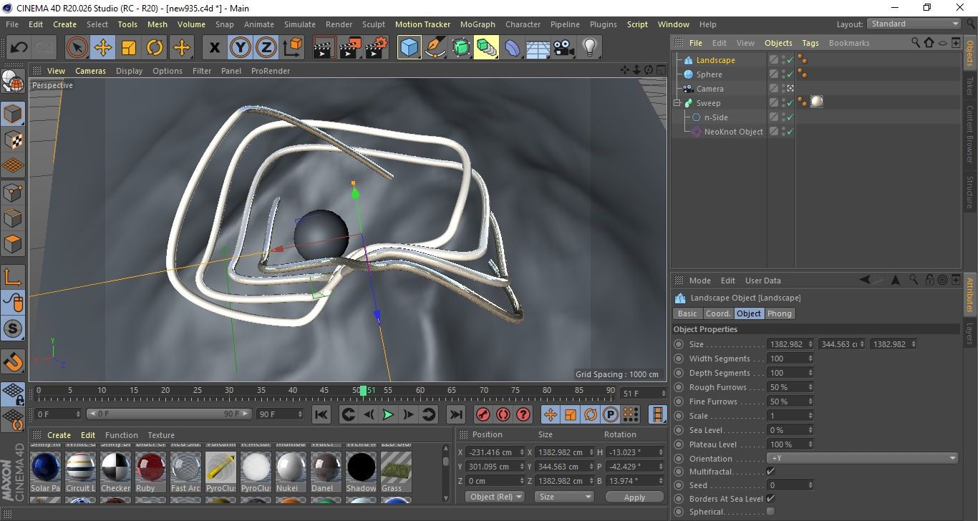This screenshot has height=521, width=980.
Task: Open the Object (Rel) dropdown
Action: [495, 497]
